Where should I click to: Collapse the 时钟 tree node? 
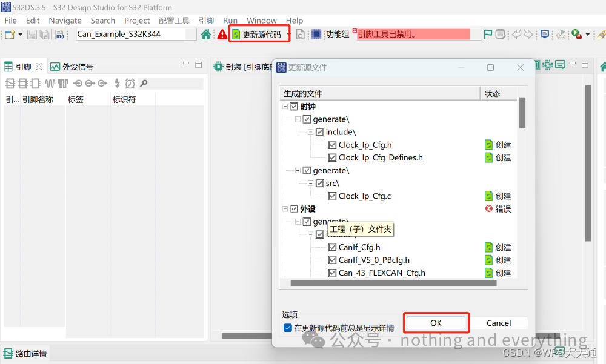pos(285,106)
